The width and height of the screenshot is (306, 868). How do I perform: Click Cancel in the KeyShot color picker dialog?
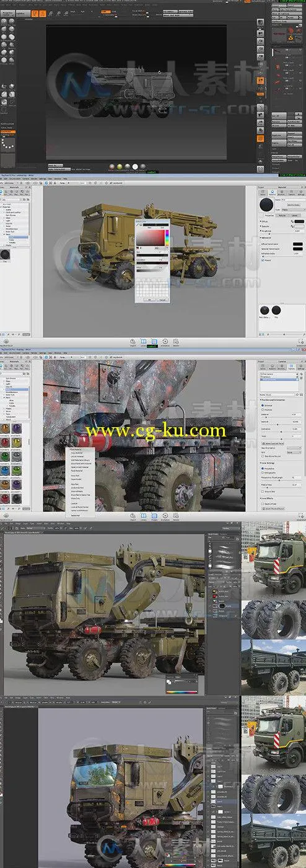[163, 300]
